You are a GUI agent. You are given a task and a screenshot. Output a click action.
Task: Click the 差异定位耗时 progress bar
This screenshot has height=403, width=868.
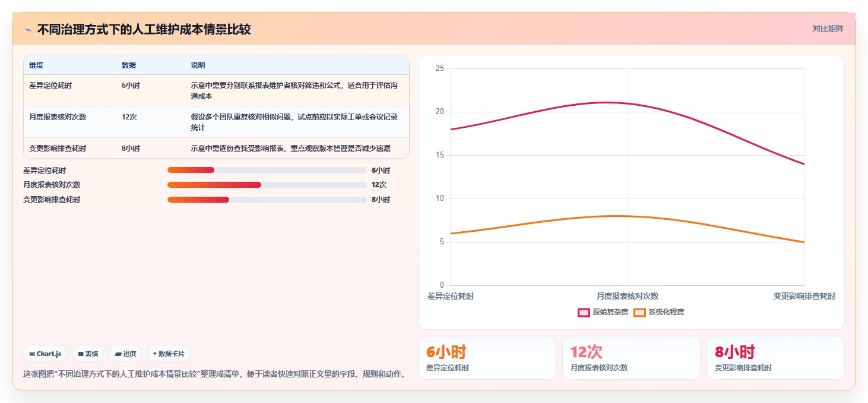pos(267,171)
